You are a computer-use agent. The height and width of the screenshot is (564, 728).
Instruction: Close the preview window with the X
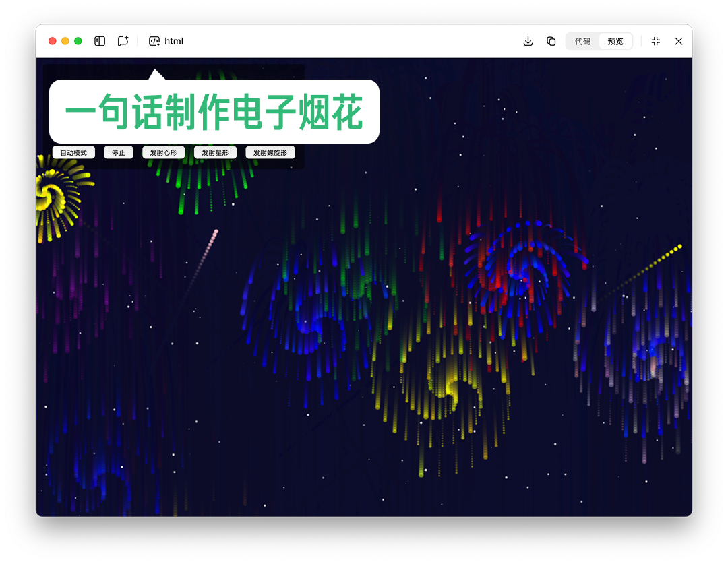(679, 41)
